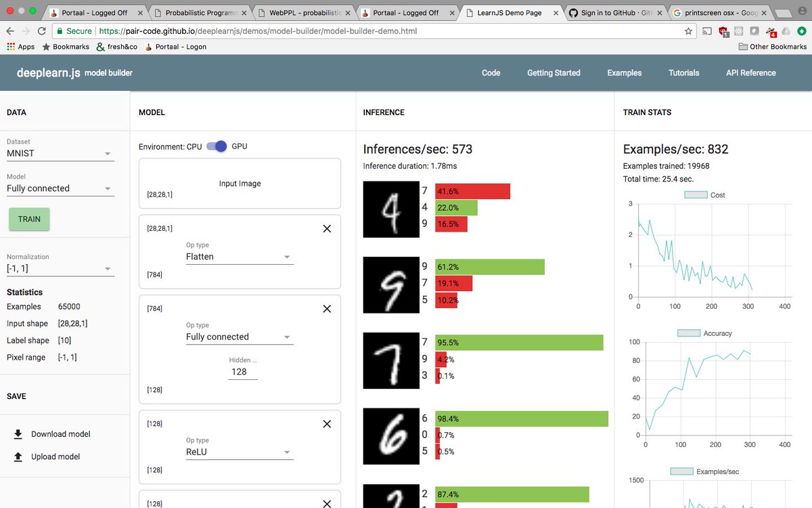812x508 pixels.
Task: Click the 41.6% red probability bar
Action: coord(472,191)
